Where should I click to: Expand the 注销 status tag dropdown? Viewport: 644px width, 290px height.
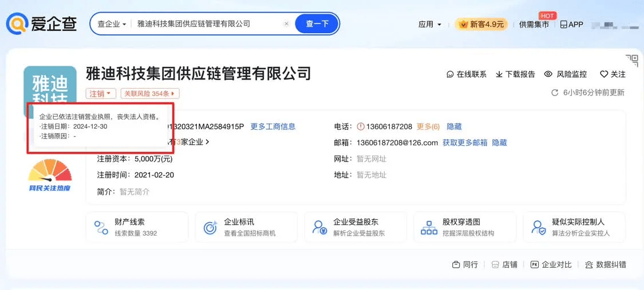pos(101,94)
